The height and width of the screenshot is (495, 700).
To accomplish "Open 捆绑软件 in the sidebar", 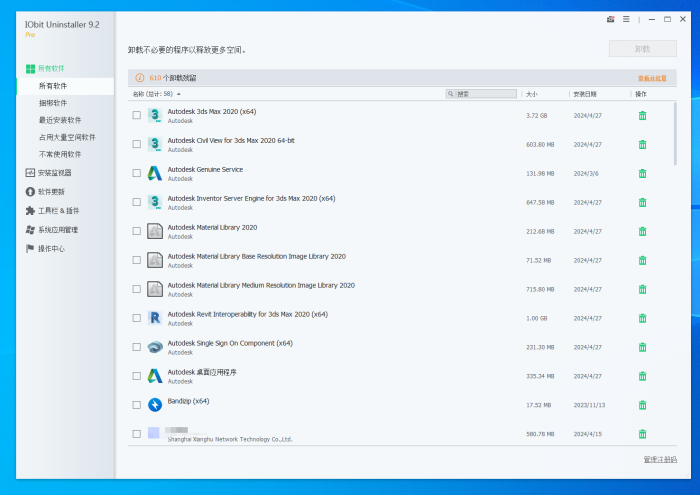I will pyautogui.click(x=53, y=103).
